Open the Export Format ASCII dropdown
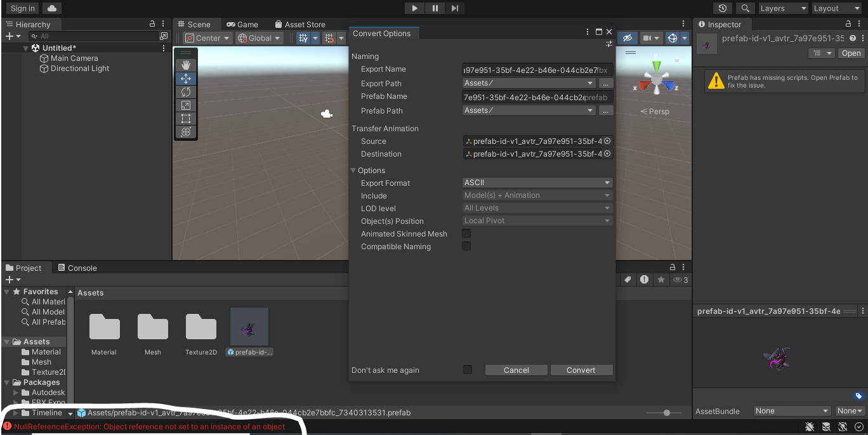 click(x=537, y=183)
